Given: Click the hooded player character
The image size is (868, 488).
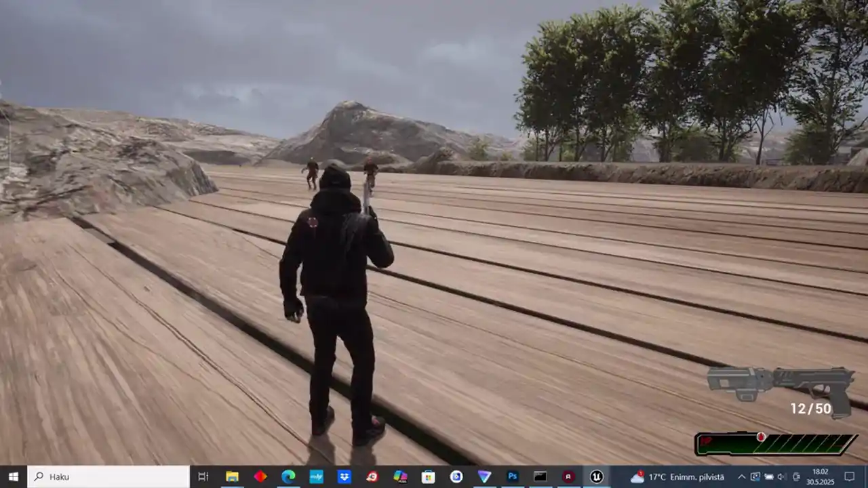Looking at the screenshot, I should tap(336, 305).
